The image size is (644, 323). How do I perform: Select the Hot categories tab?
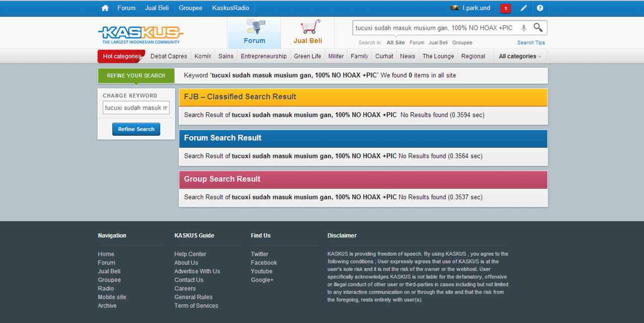[x=121, y=56]
